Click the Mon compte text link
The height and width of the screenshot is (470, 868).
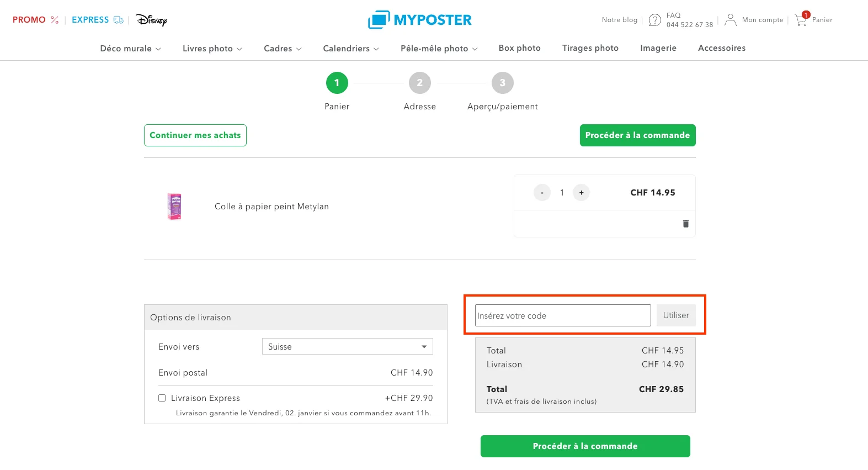click(x=763, y=20)
